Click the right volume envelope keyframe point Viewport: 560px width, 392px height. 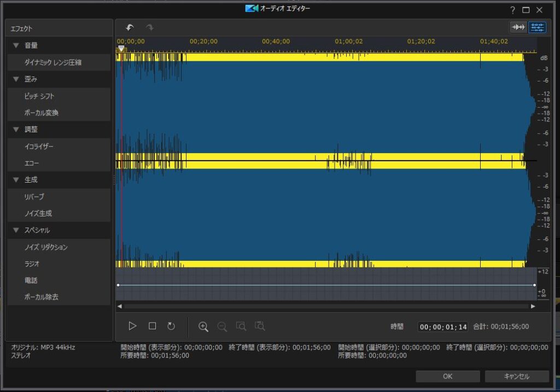click(x=534, y=285)
